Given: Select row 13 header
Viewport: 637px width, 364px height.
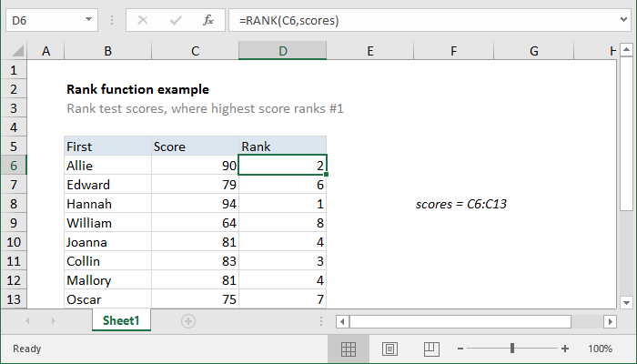Looking at the screenshot, I should (x=14, y=299).
